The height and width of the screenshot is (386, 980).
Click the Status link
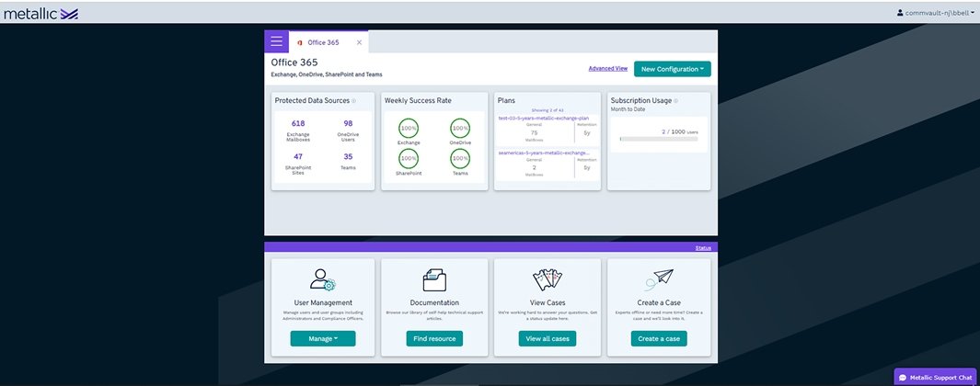coord(703,248)
